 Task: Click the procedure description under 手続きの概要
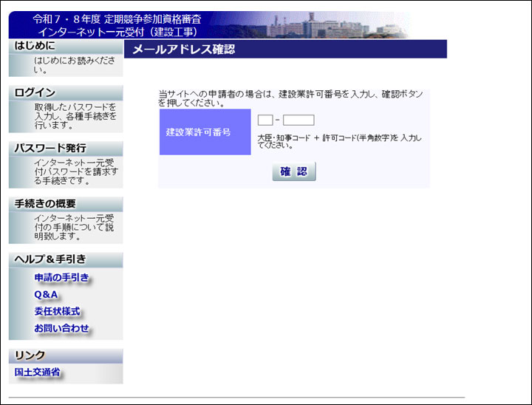coord(74,227)
